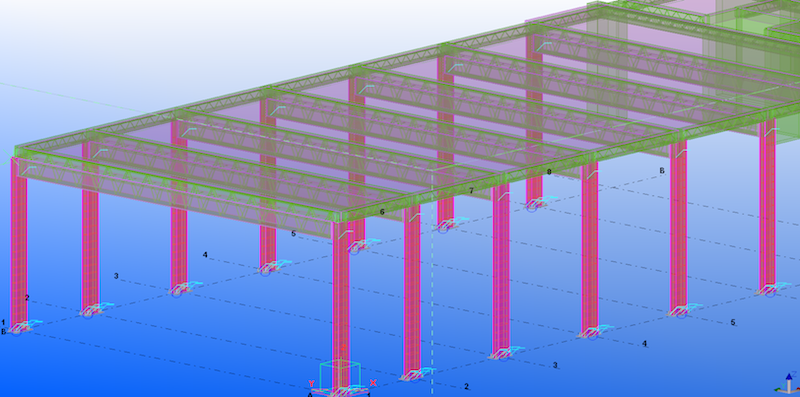Select the pink column at grid 1-B

19,241
